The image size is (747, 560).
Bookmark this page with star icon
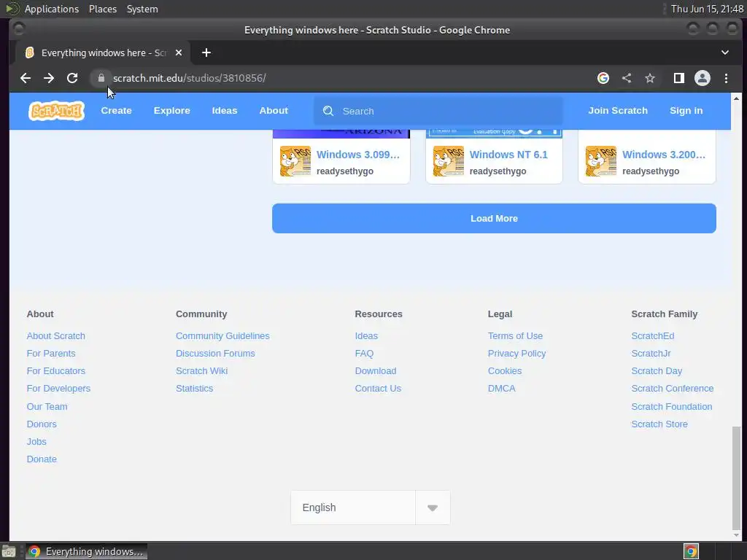[650, 78]
